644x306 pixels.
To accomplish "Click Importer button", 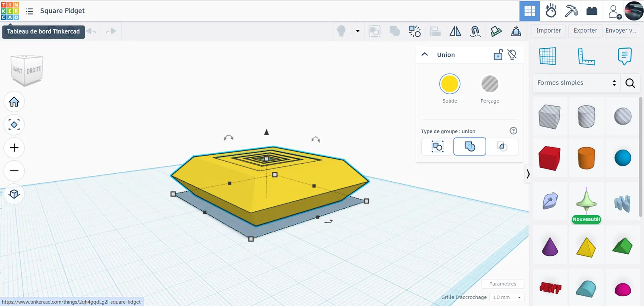I will [x=549, y=31].
